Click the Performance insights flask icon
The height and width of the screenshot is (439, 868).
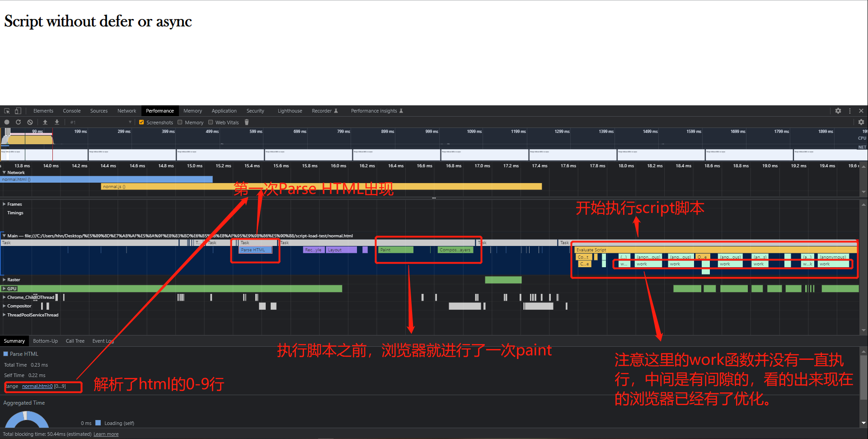pyautogui.click(x=401, y=111)
